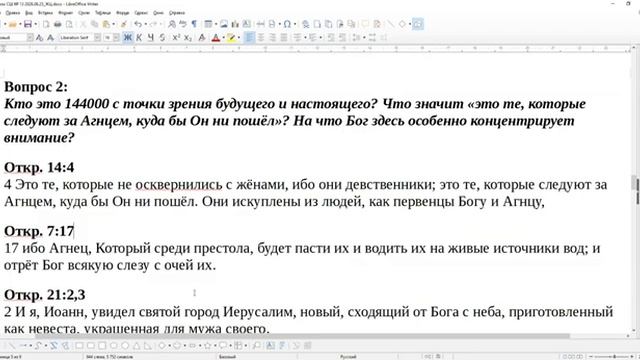Open the Формат menu
This screenshot has height=360, width=640.
[x=65, y=13]
